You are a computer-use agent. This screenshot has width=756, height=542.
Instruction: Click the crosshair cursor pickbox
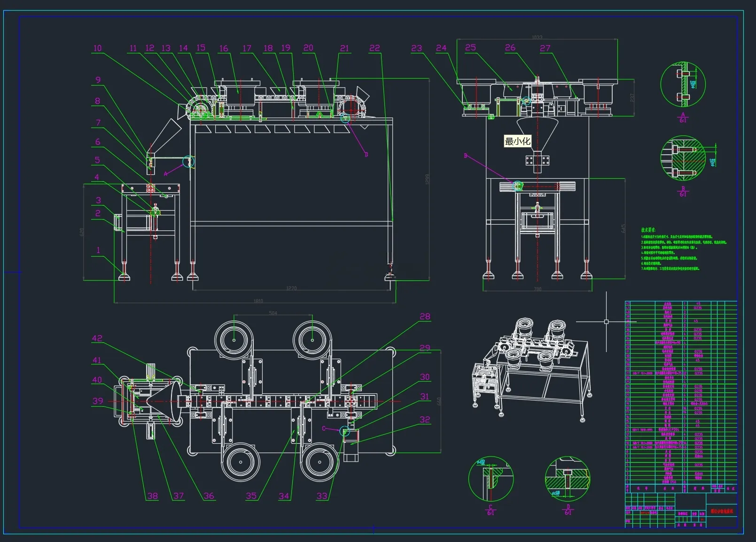606,322
